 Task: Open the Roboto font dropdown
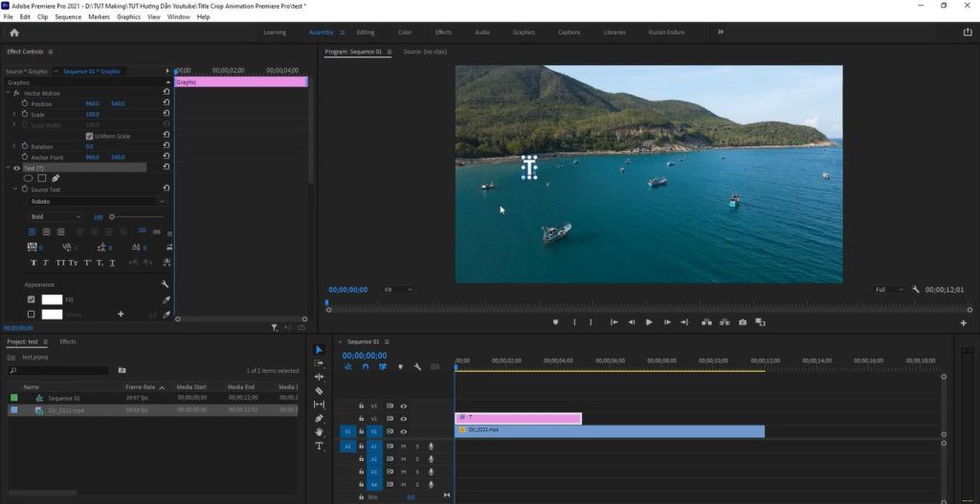coord(98,202)
